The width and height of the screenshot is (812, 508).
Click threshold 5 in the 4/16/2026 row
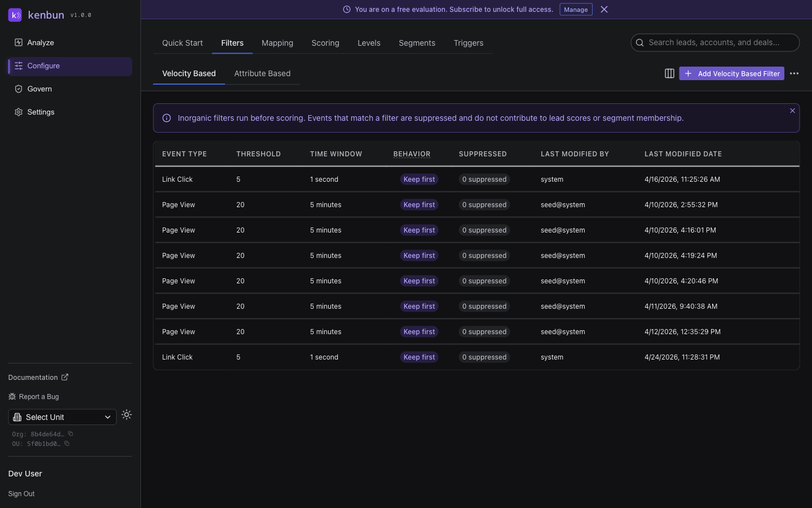[x=239, y=179]
